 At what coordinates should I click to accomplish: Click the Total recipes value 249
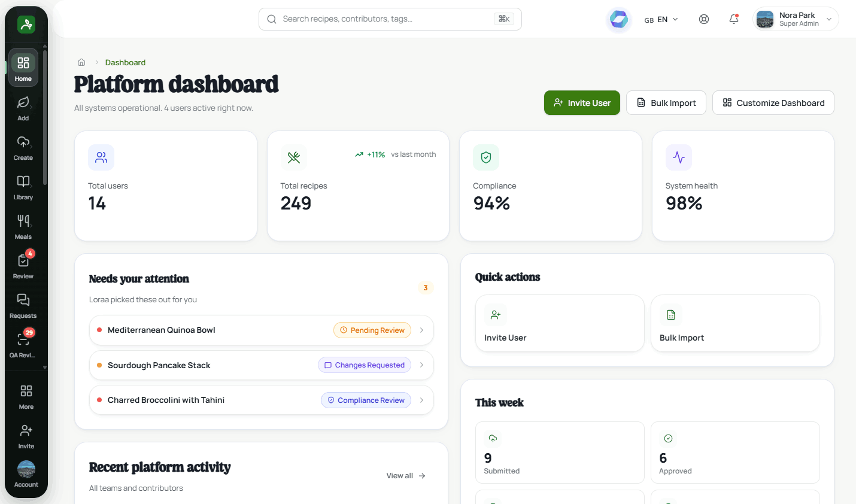click(x=296, y=204)
